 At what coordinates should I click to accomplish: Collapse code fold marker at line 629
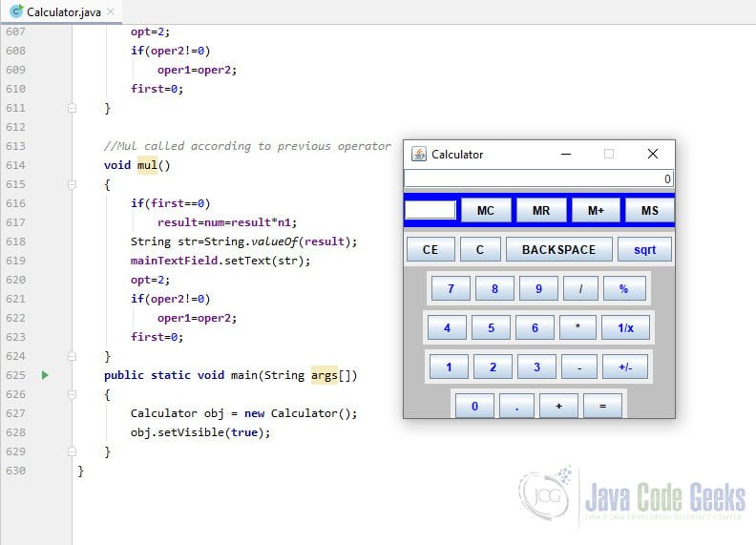[x=72, y=451]
